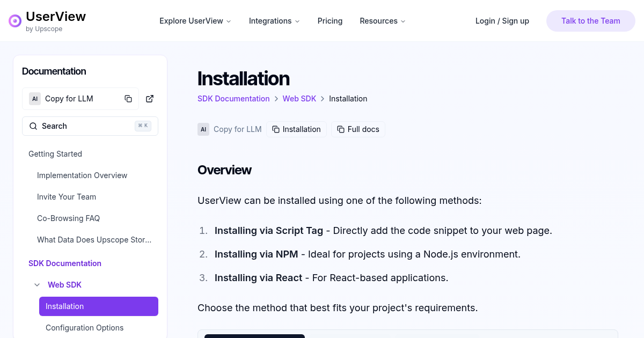Image resolution: width=644 pixels, height=338 pixels.
Task: Open the Integrations dropdown menu
Action: click(x=274, y=21)
